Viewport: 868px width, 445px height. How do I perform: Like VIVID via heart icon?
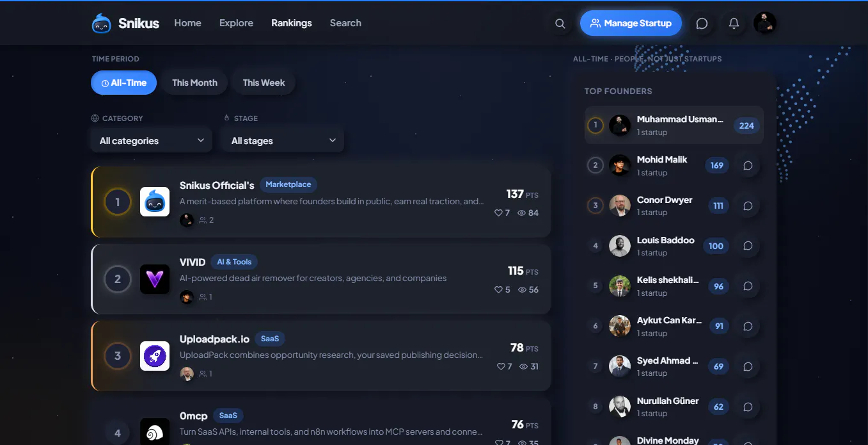(498, 289)
